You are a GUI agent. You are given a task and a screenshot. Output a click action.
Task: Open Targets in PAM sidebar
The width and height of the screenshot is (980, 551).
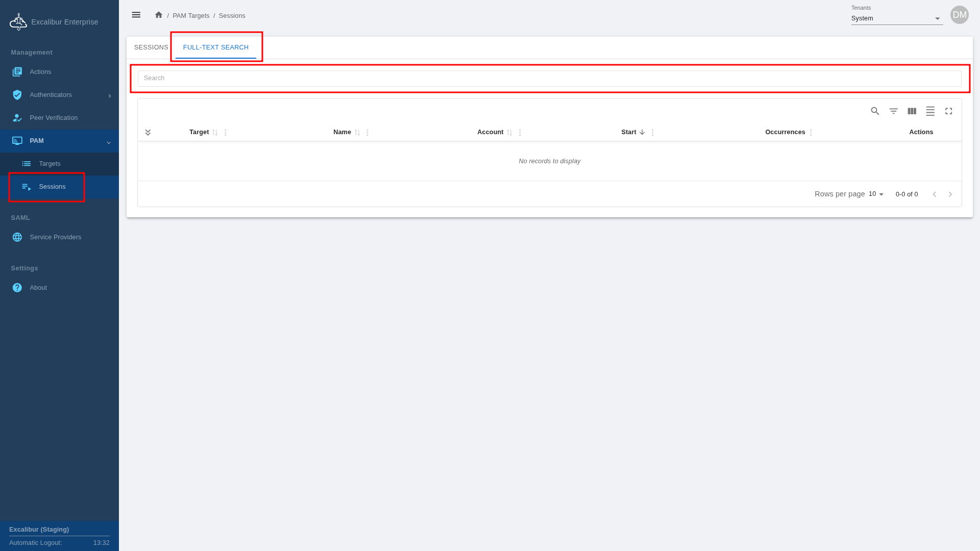tap(50, 164)
